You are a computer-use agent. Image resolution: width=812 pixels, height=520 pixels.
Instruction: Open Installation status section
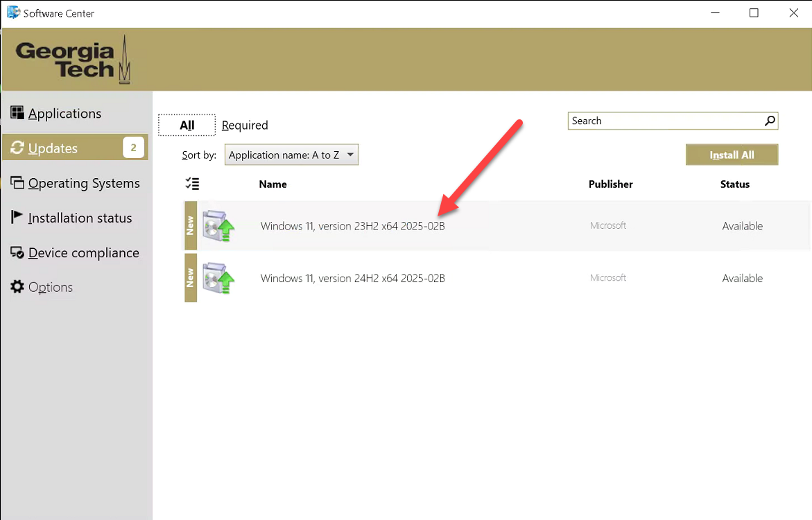point(80,218)
